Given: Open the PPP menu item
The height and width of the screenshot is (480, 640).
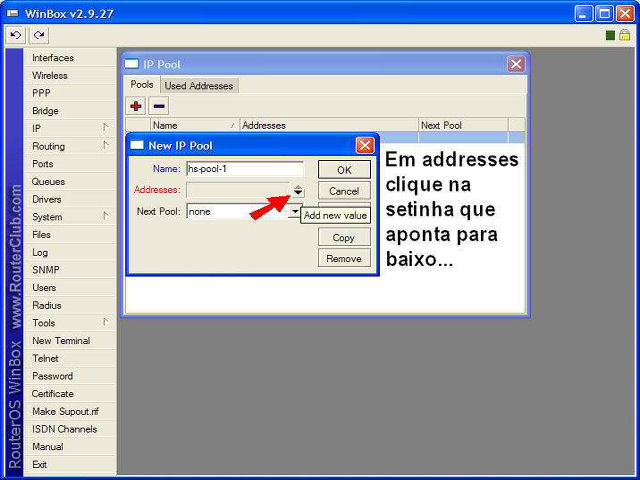Looking at the screenshot, I should click(70, 93).
